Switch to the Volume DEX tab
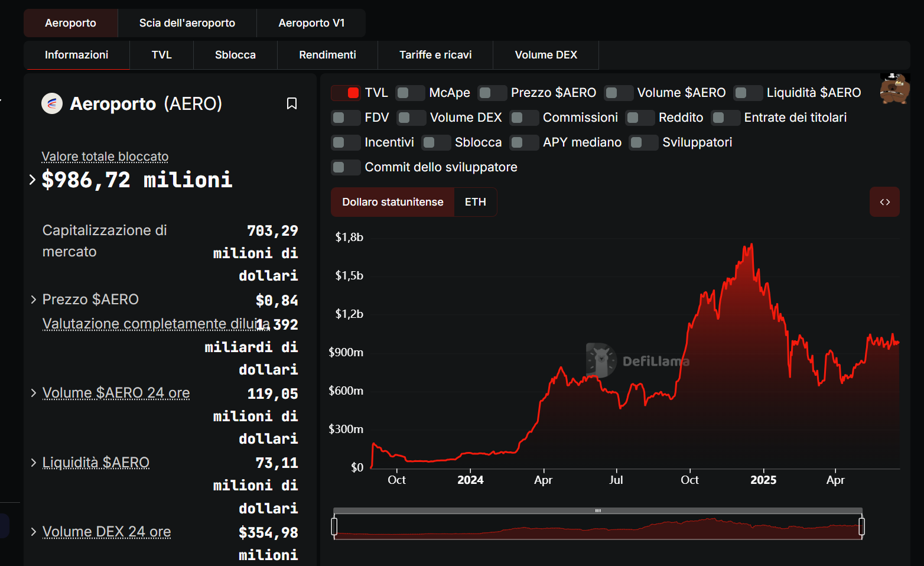Screen dimensions: 924x566 (x=546, y=55)
